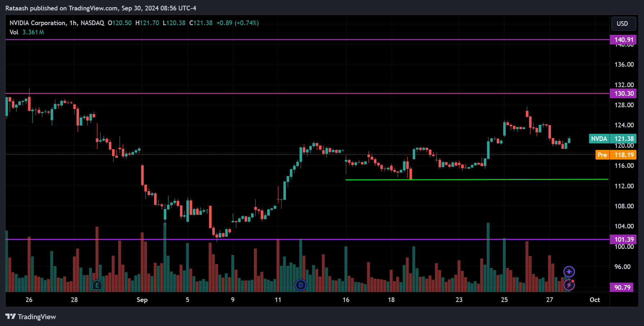Click the 130.30 price level label
The image size is (644, 326).
point(623,94)
